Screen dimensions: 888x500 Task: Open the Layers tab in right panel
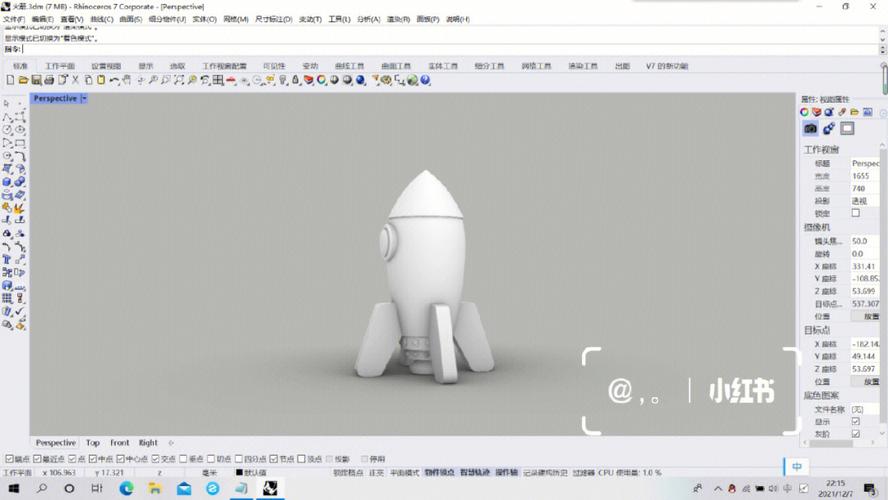(817, 112)
